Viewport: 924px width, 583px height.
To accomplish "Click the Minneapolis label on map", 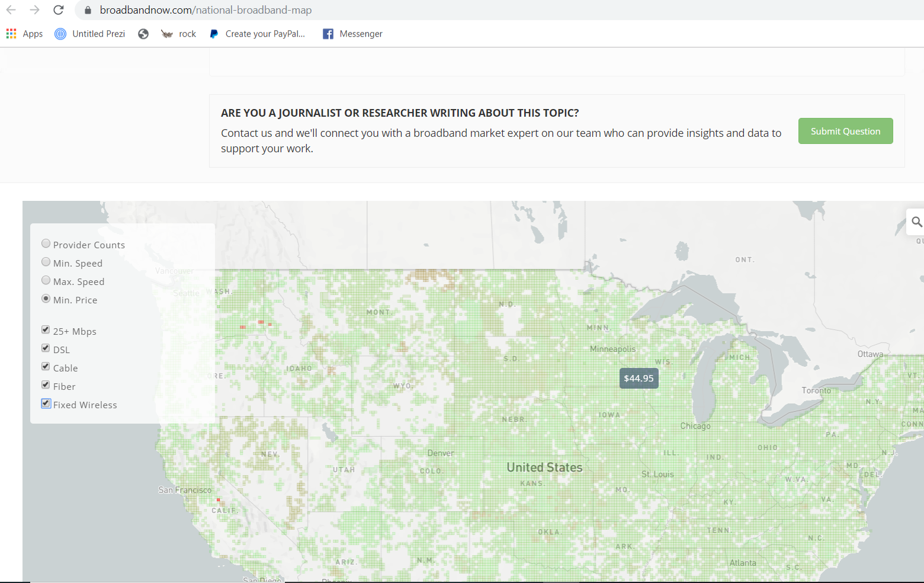I will [612, 349].
